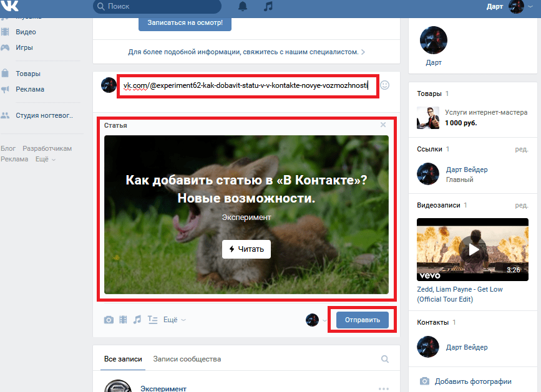This screenshot has height=392, width=541.
Task: Attach a video with the film icon
Action: click(x=123, y=320)
